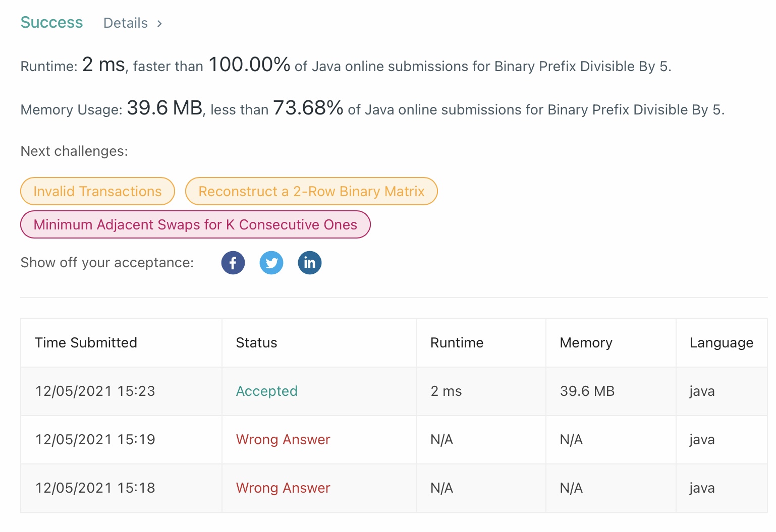This screenshot has height=532, width=776.
Task: Open the Details link
Action: 126,23
